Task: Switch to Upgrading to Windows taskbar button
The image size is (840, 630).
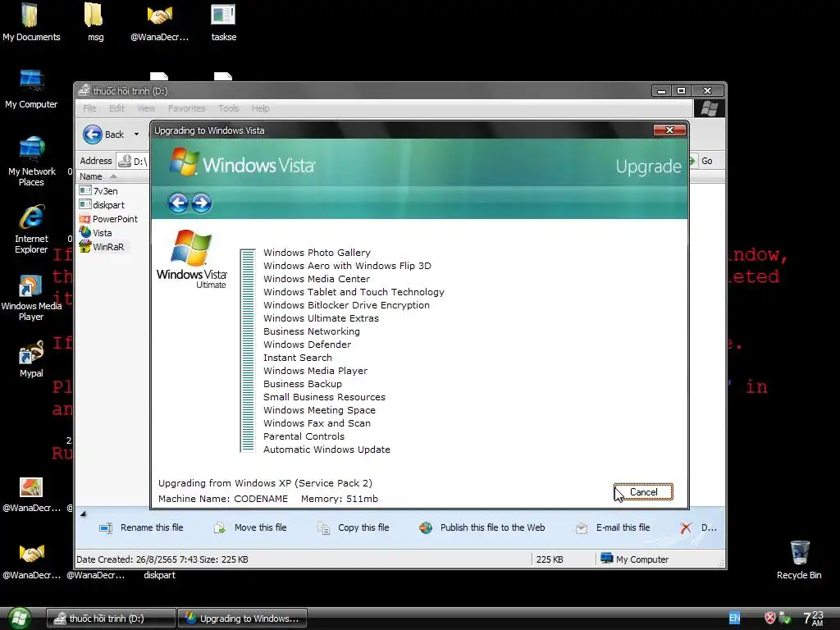Action: tap(243, 619)
